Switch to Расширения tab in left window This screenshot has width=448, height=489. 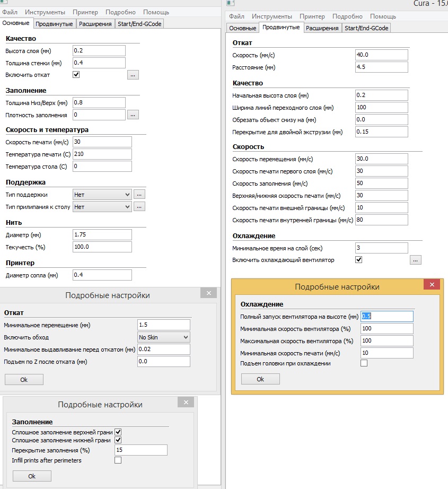click(95, 24)
